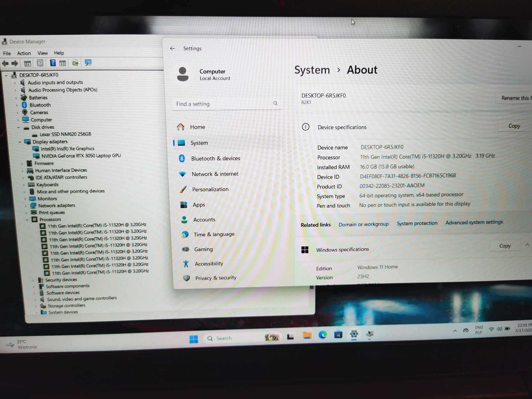Click the Back arrow in Device Manager toolbar
Viewport: 532px width, 399px height.
coord(5,63)
